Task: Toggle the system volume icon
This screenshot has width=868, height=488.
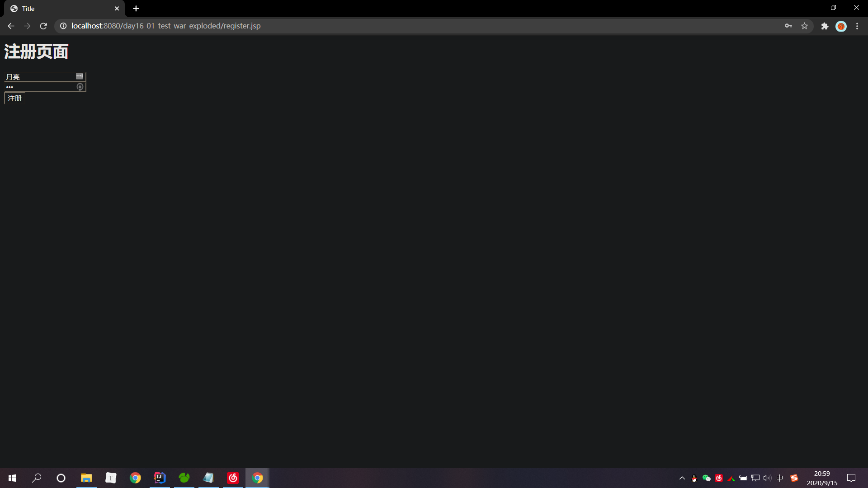Action: pyautogui.click(x=767, y=478)
